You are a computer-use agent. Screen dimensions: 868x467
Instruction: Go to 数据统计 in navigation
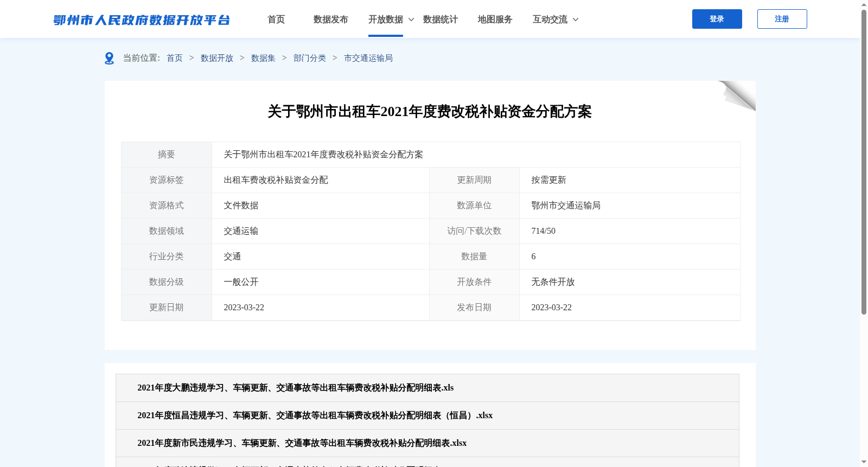click(440, 20)
